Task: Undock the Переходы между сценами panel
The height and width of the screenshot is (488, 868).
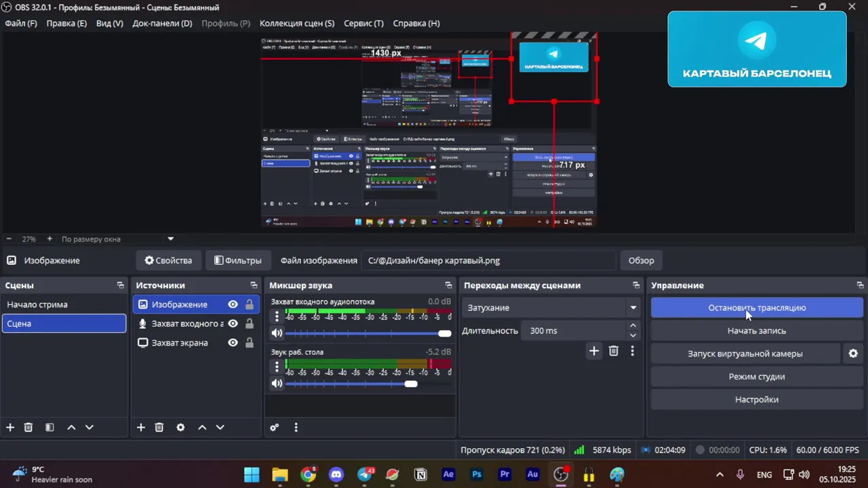Action: [636, 285]
